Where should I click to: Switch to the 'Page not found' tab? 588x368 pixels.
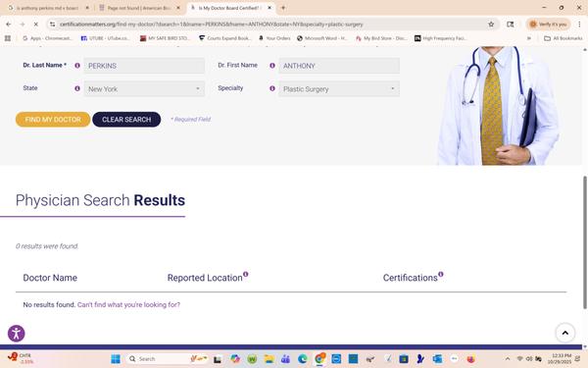click(138, 8)
